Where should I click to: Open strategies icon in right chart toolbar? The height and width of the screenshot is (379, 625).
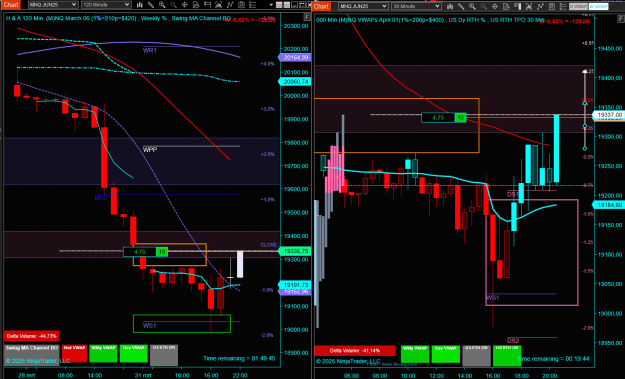540,6
